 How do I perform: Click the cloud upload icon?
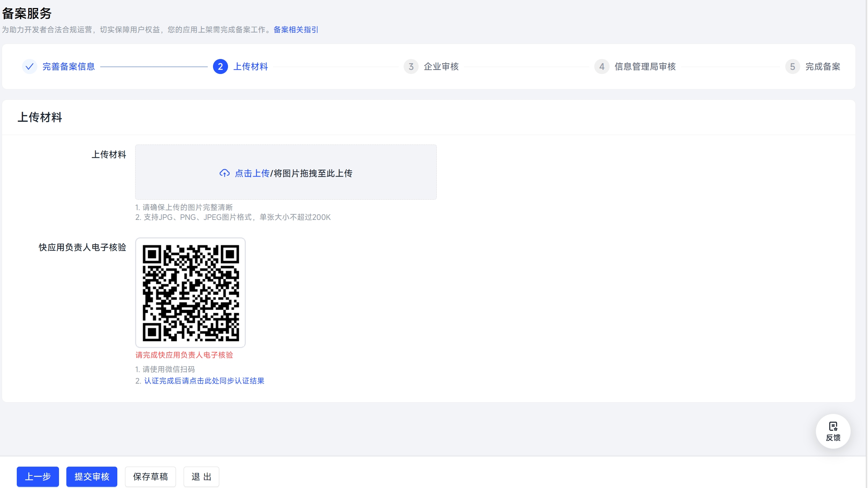click(x=225, y=173)
